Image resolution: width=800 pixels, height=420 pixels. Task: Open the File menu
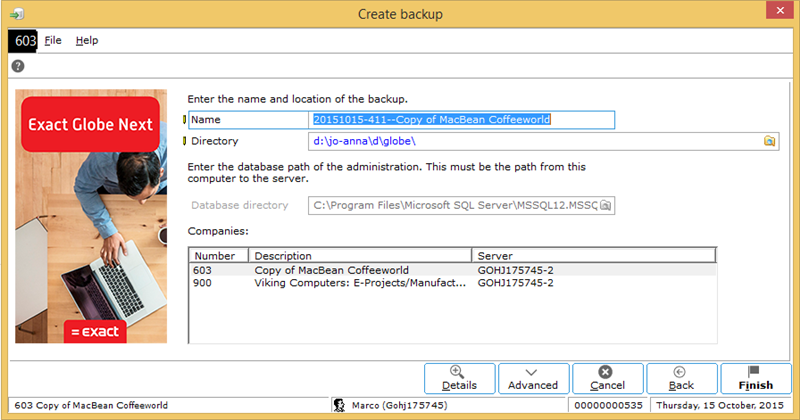pos(53,40)
